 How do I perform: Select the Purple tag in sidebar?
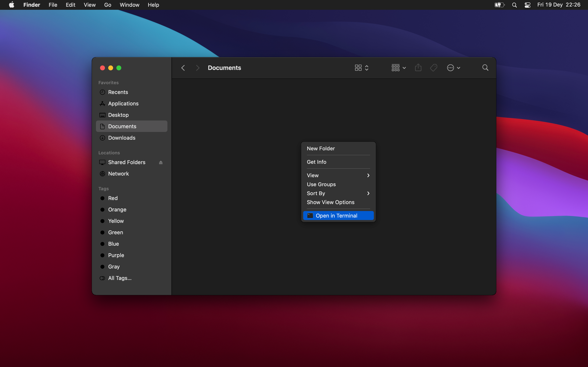click(116, 255)
